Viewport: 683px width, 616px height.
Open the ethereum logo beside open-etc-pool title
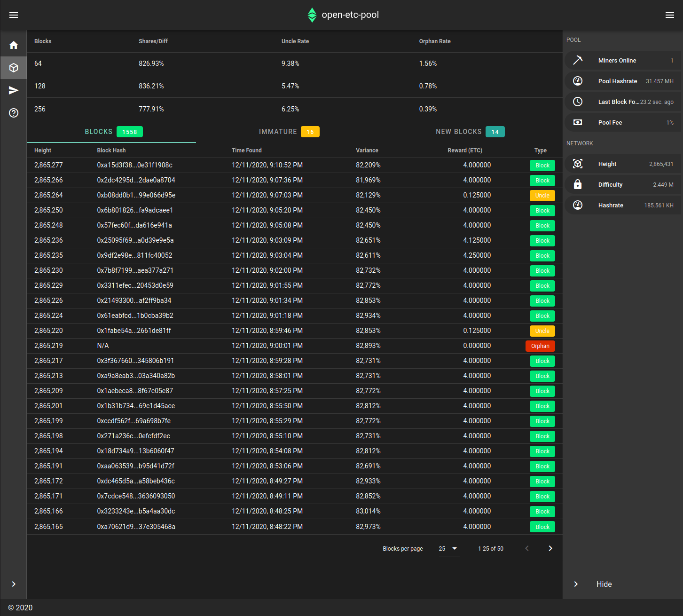[312, 15]
